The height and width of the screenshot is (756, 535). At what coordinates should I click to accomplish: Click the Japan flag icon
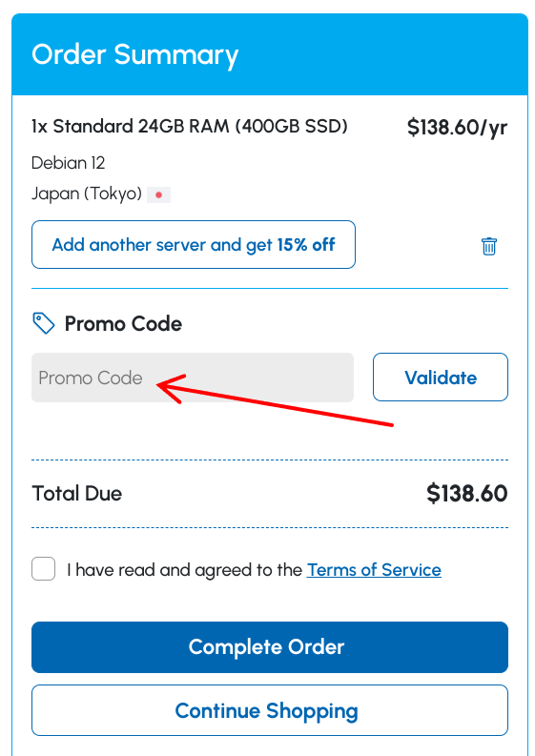[158, 195]
